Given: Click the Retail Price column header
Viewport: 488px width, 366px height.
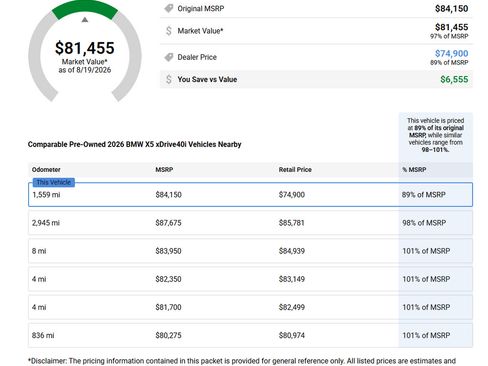Looking at the screenshot, I should coord(295,170).
